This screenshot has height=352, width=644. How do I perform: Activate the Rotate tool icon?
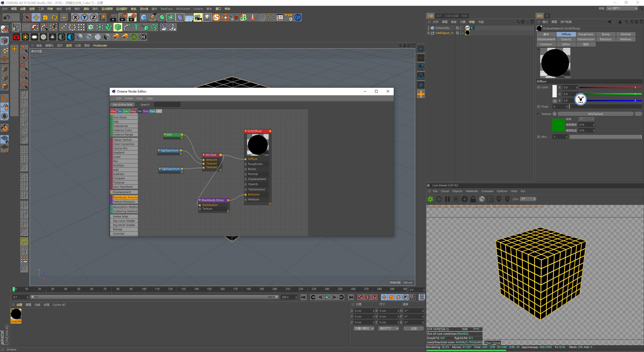click(55, 17)
